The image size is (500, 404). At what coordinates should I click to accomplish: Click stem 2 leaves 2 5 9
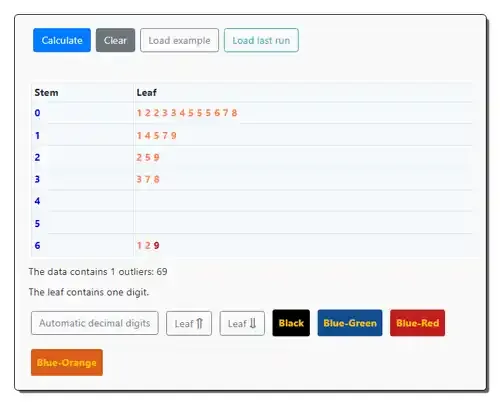click(148, 157)
